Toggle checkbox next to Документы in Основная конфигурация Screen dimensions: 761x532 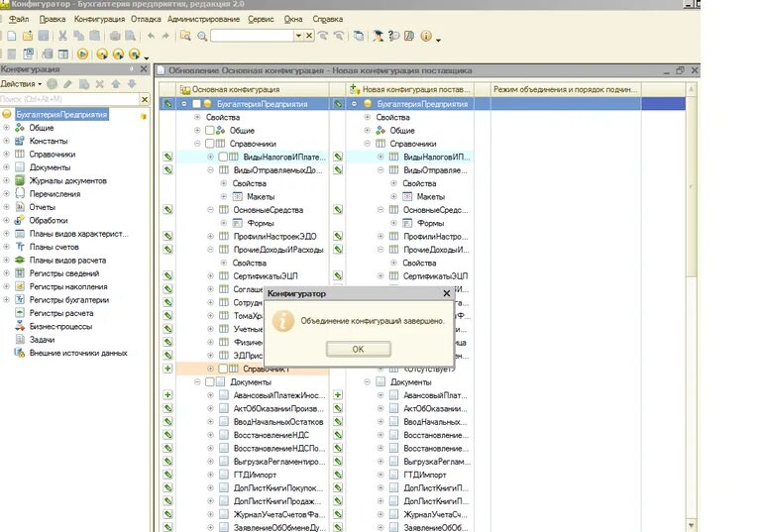click(x=210, y=382)
